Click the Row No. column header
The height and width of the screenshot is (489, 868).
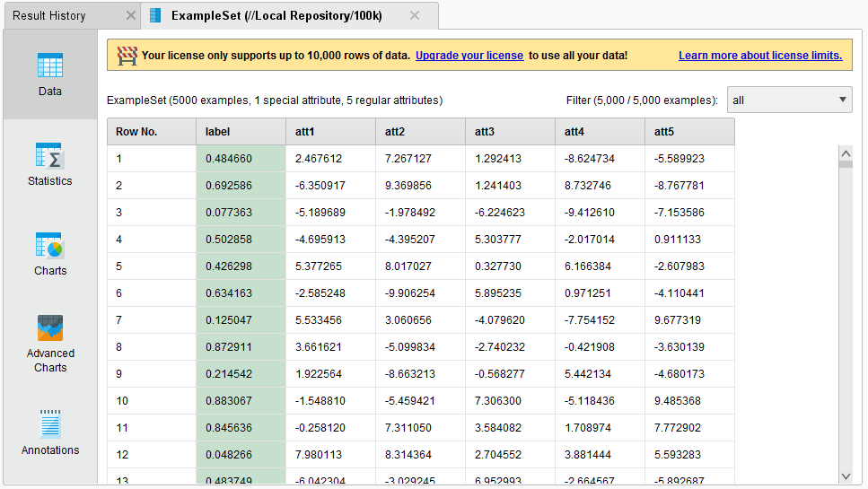pos(151,132)
